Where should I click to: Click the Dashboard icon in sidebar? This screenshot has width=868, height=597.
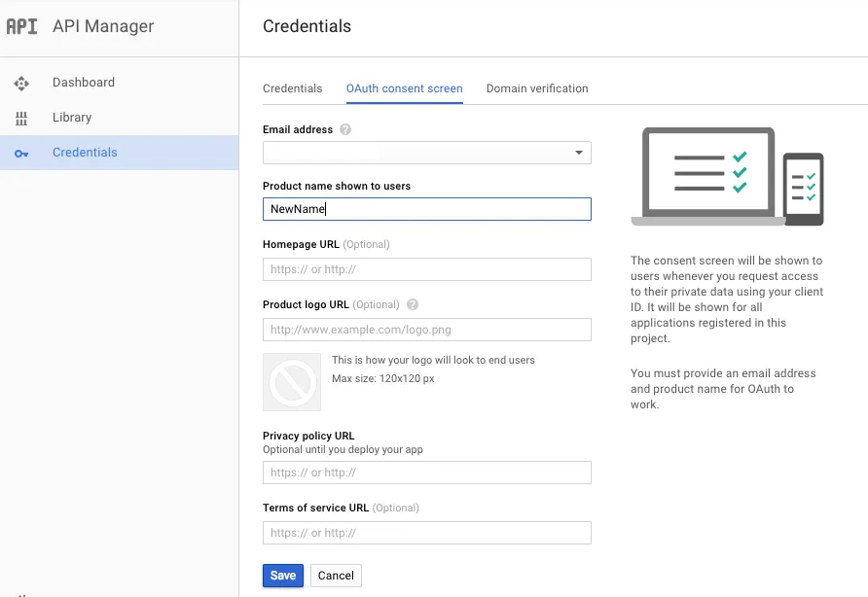pyautogui.click(x=21, y=84)
